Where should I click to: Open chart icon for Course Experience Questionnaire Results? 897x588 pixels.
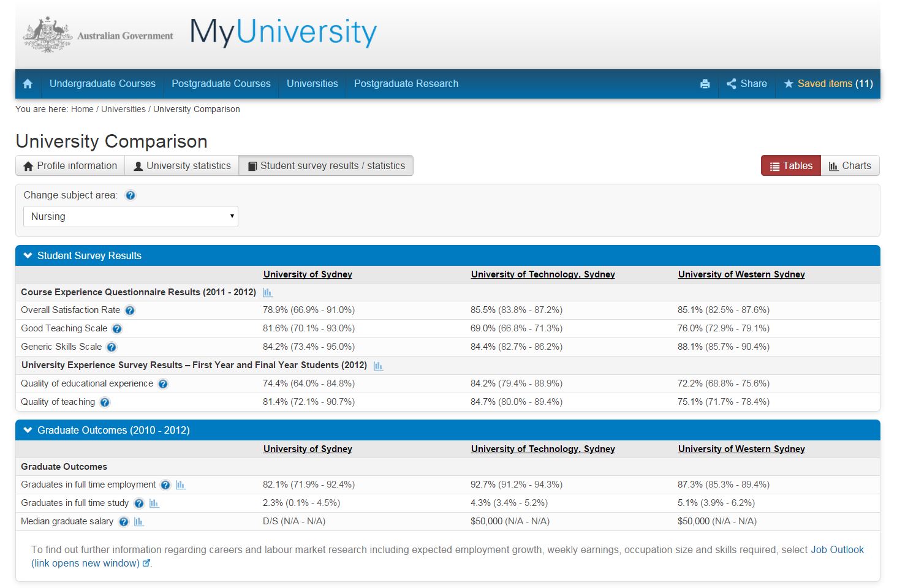(267, 293)
